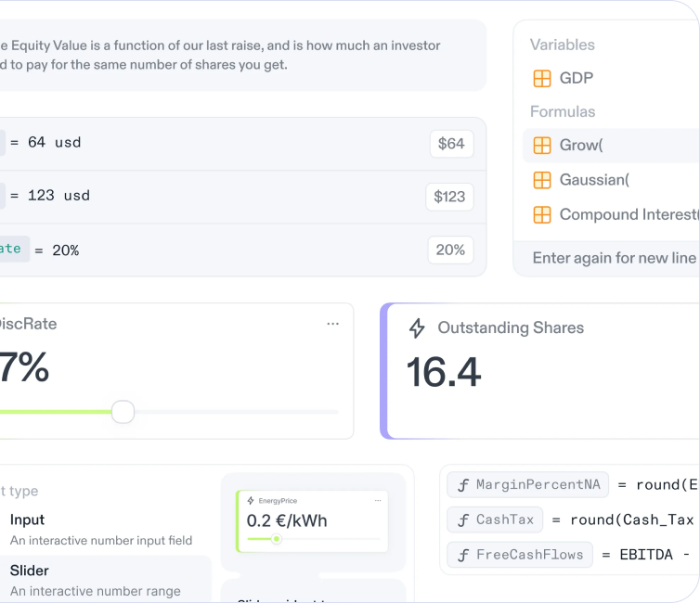
Task: Select the Input widget type option
Action: (x=28, y=520)
